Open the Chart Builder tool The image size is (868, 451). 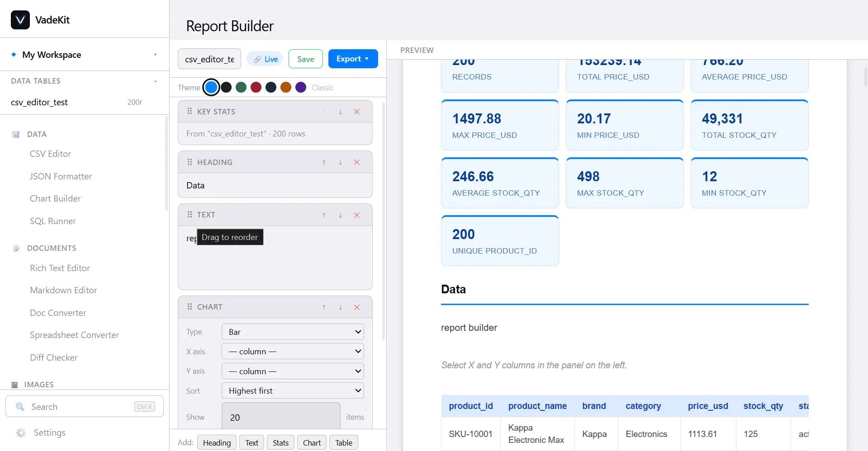[55, 198]
